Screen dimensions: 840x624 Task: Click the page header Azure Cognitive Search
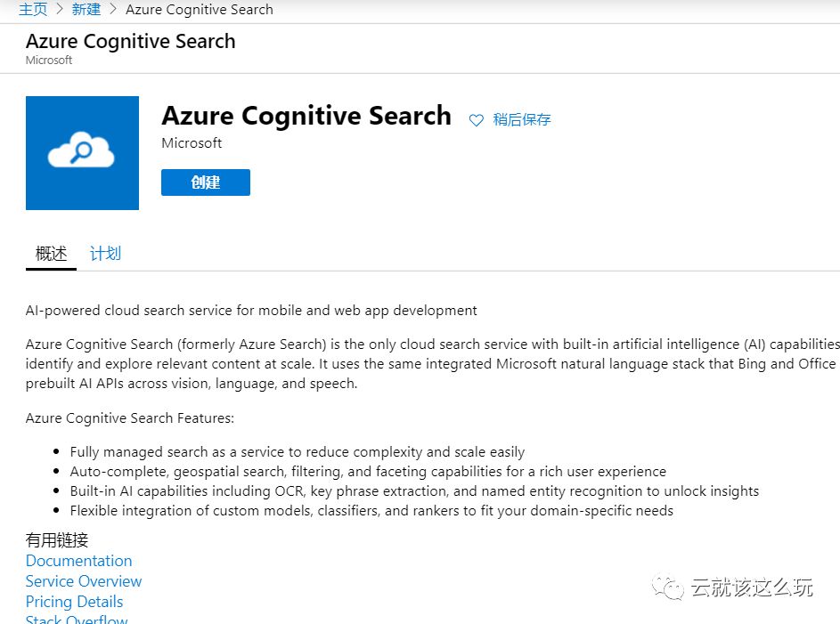[131, 41]
